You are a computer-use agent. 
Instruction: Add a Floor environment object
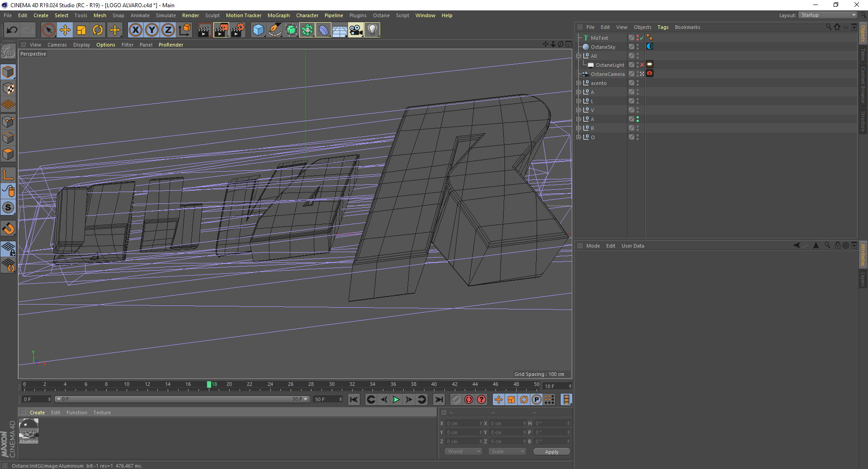point(340,30)
